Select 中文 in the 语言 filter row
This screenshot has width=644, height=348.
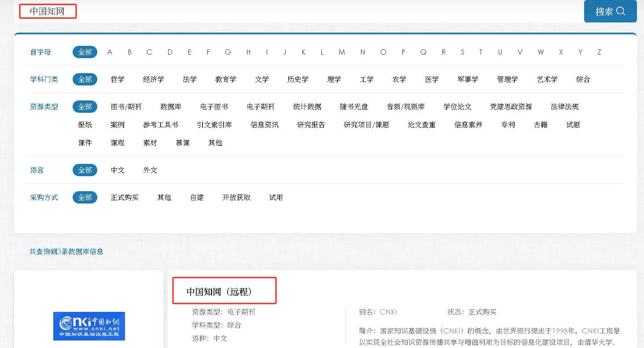pyautogui.click(x=118, y=170)
